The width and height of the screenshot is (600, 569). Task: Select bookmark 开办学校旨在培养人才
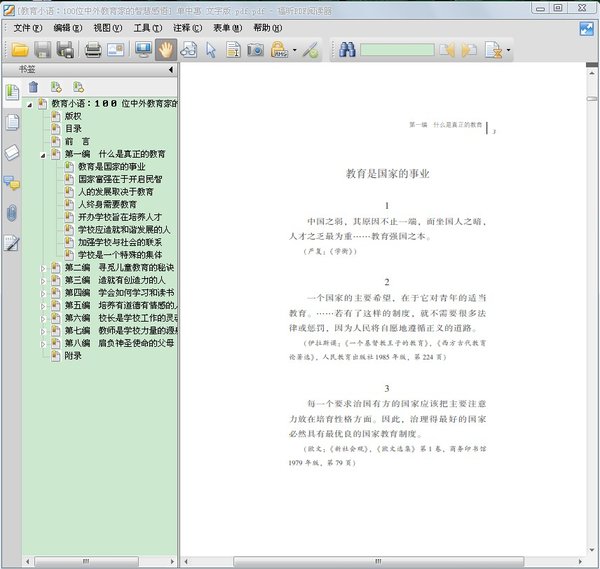[x=120, y=217]
